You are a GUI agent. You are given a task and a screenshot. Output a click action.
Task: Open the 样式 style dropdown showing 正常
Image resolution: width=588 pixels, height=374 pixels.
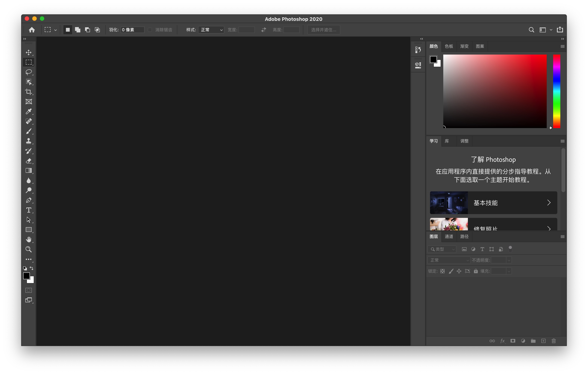pos(211,30)
